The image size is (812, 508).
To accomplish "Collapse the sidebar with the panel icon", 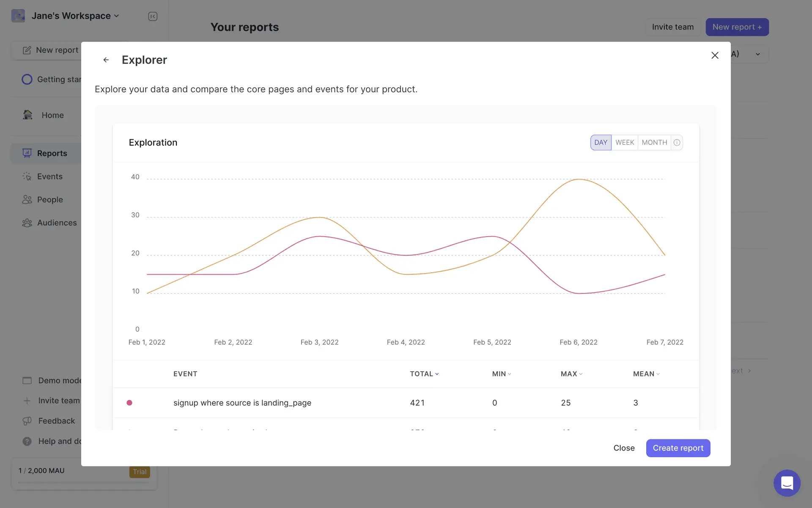I will [x=153, y=17].
